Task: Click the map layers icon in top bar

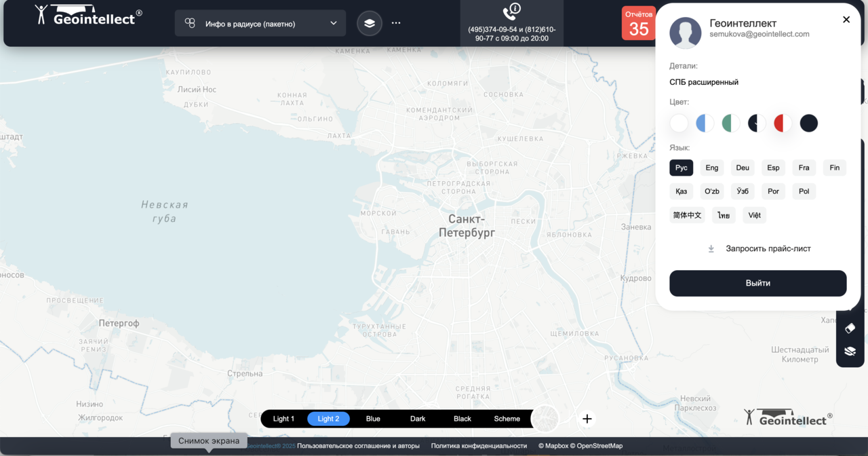Action: 370,23
